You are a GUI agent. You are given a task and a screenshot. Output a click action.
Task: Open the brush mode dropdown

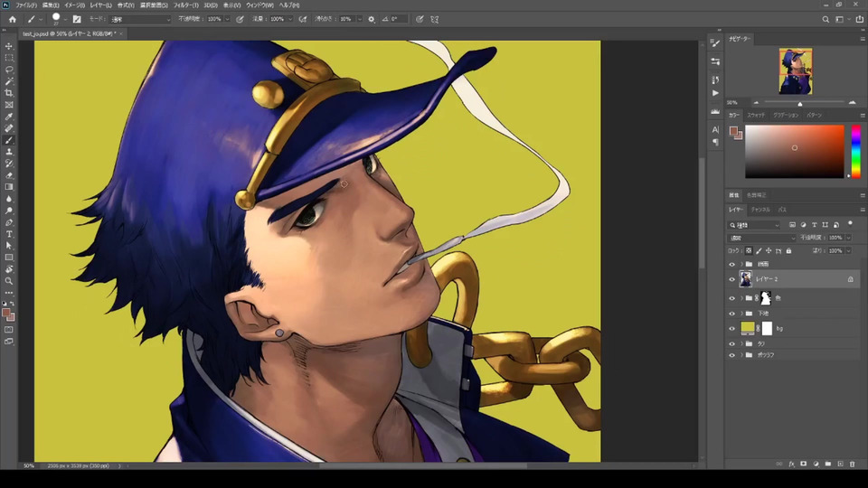141,19
